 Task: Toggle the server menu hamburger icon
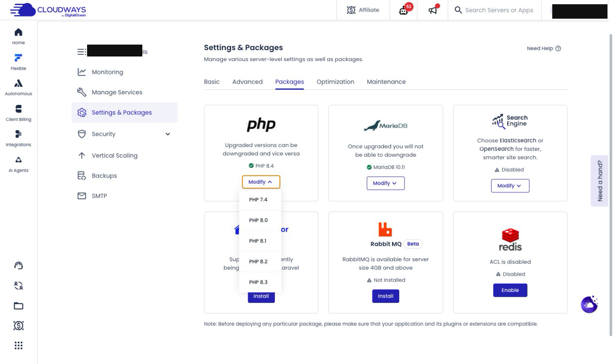click(82, 52)
